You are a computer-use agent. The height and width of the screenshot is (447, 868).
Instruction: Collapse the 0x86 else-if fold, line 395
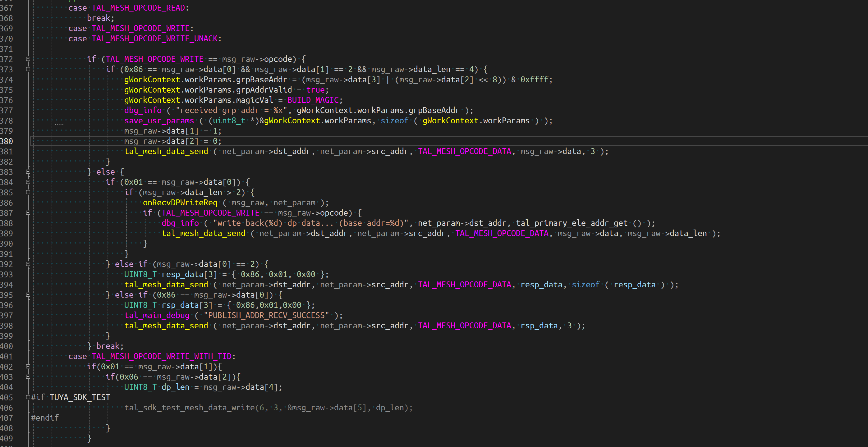point(28,295)
